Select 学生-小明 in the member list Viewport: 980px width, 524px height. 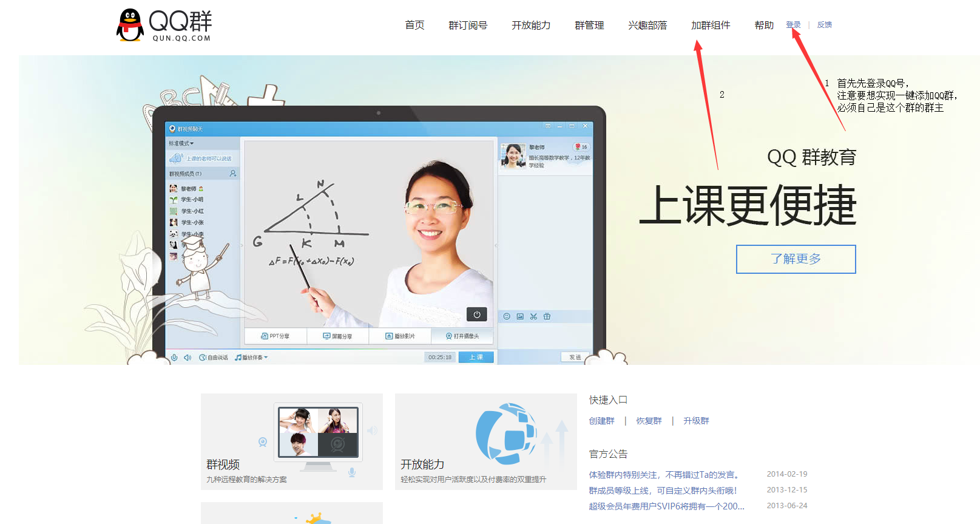187,200
